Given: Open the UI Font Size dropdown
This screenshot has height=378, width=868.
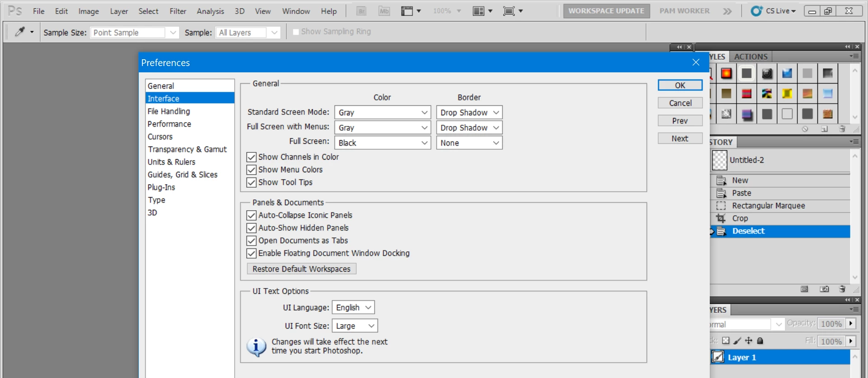Looking at the screenshot, I should (x=355, y=326).
